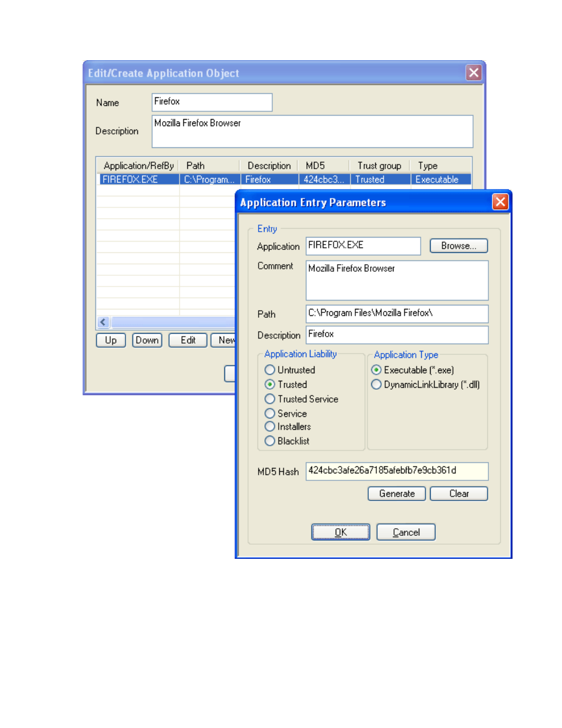Select the Trusted liability radio button
The width and height of the screenshot is (562, 728).
269,384
